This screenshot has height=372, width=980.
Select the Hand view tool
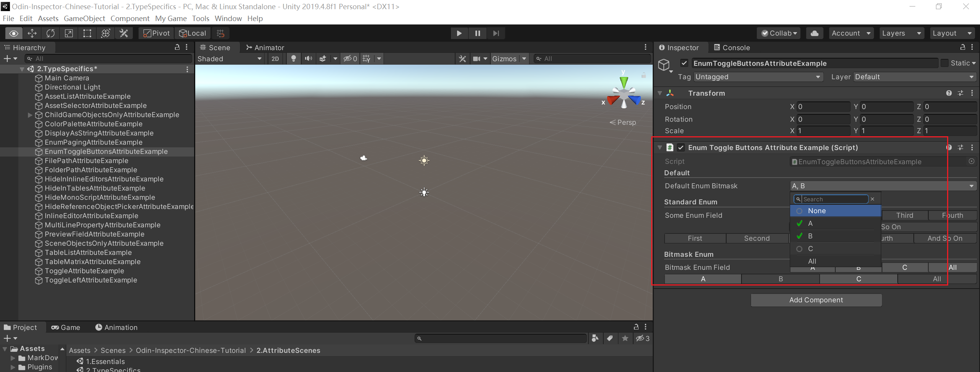[14, 33]
